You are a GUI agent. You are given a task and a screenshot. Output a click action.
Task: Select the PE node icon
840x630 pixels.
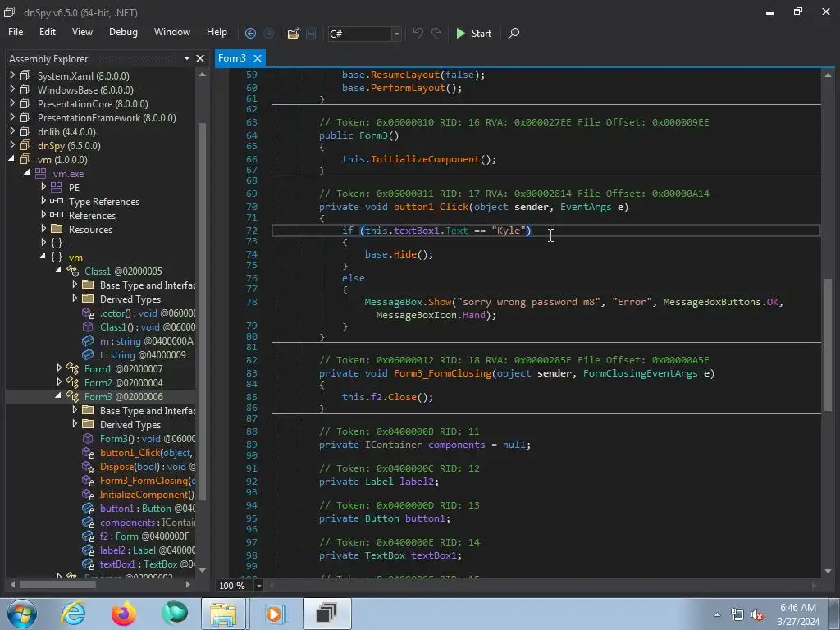57,188
